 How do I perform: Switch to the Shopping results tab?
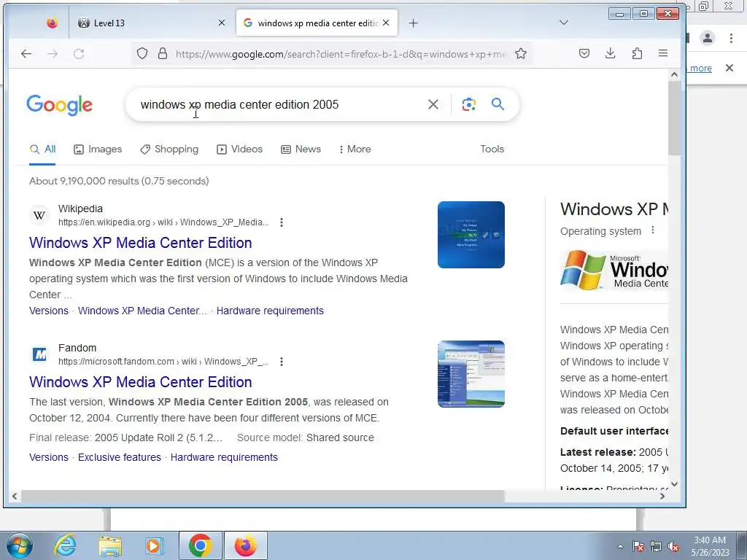pos(169,149)
